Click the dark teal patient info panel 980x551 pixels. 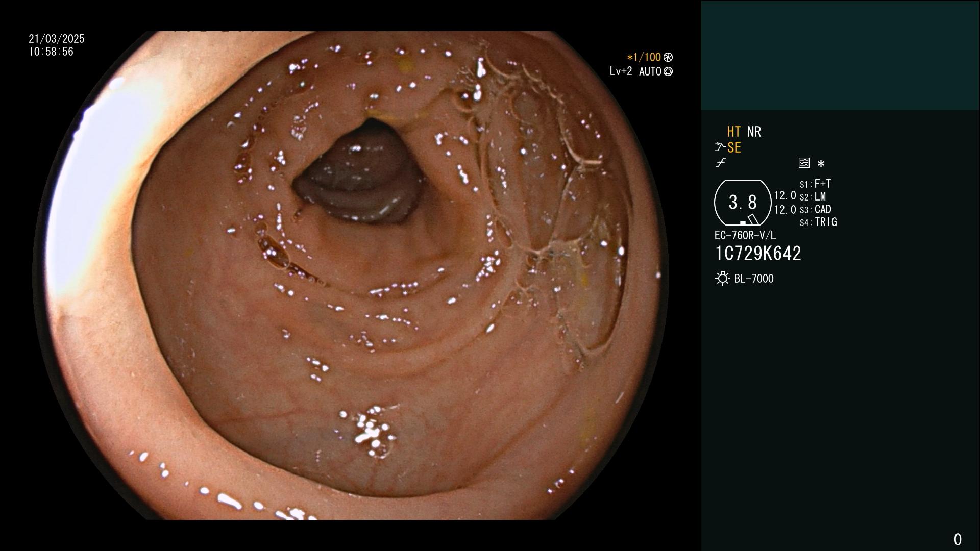tap(840, 55)
